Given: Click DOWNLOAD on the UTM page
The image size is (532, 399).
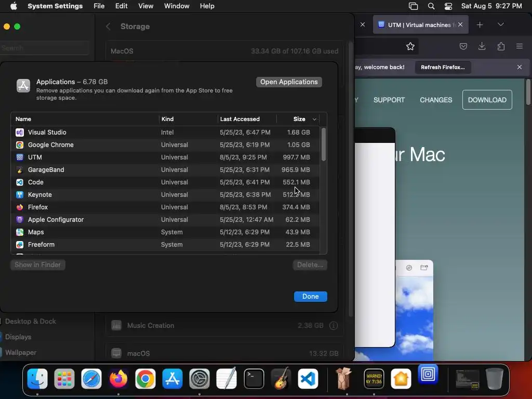Looking at the screenshot, I should pyautogui.click(x=487, y=100).
